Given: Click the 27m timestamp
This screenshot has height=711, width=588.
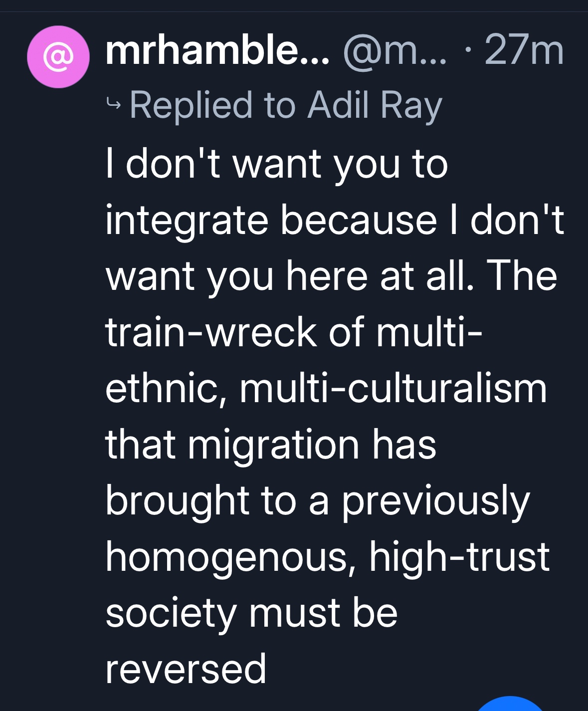Looking at the screenshot, I should (524, 50).
